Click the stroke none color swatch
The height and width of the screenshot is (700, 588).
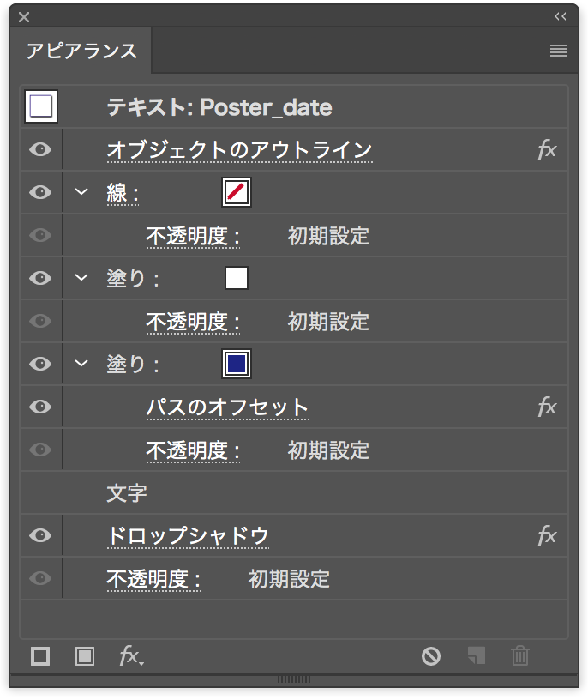pos(237,192)
